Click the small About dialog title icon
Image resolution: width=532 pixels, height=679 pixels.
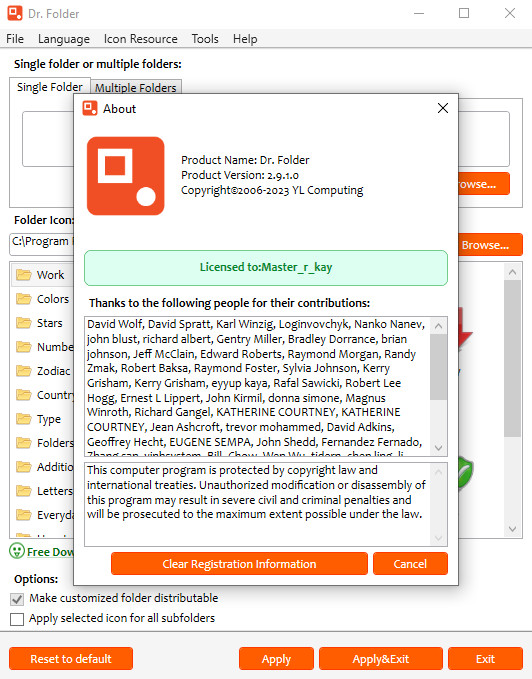pos(90,108)
